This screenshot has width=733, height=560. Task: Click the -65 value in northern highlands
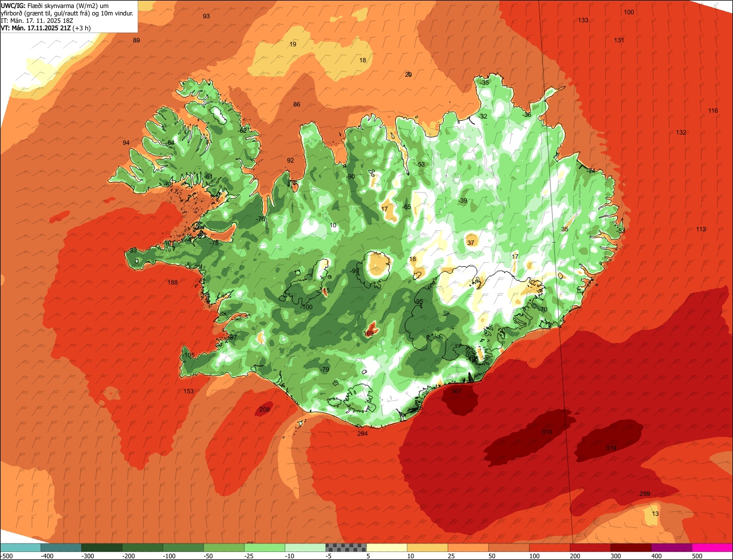click(x=406, y=207)
